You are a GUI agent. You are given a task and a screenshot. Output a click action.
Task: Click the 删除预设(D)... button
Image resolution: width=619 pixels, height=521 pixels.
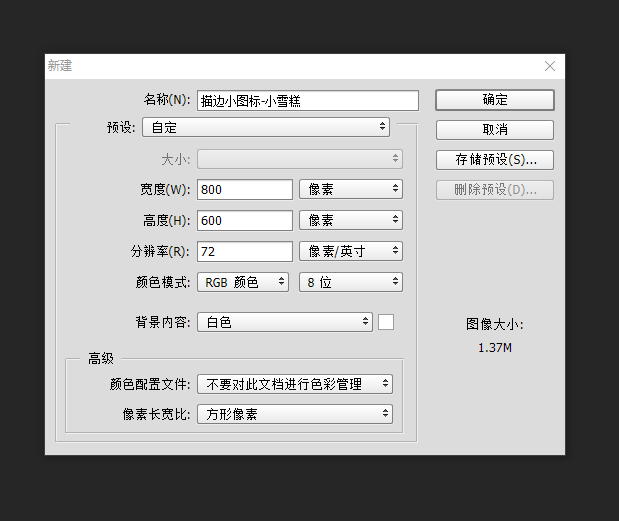pos(495,190)
